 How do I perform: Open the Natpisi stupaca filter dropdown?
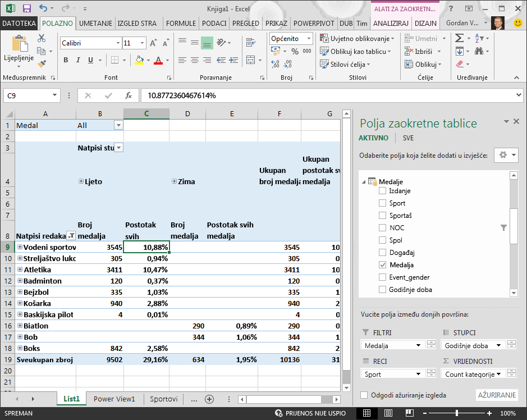pyautogui.click(x=119, y=148)
